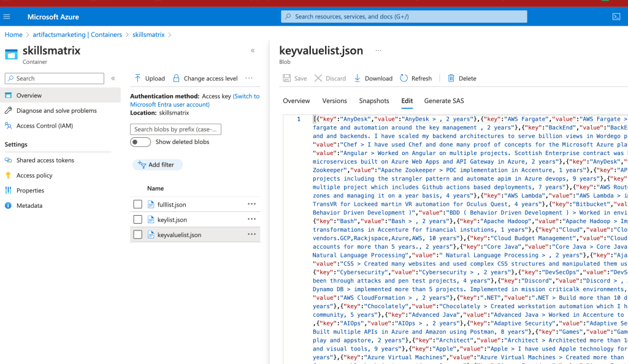Focus the Search blobs by prefix field
The width and height of the screenshot is (628, 364).
175,129
